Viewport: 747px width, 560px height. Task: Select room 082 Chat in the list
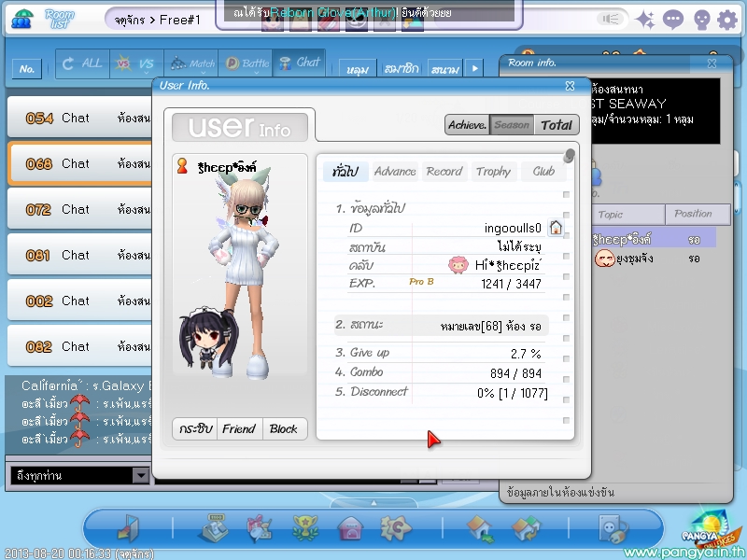coord(80,346)
